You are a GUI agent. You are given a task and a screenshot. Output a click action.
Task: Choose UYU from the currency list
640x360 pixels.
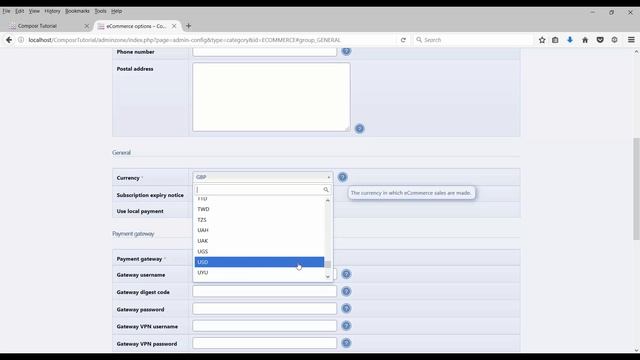click(259, 273)
